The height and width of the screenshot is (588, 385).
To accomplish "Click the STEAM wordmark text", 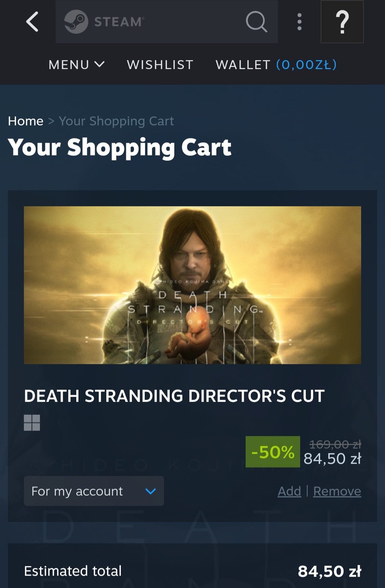I will 119,22.
